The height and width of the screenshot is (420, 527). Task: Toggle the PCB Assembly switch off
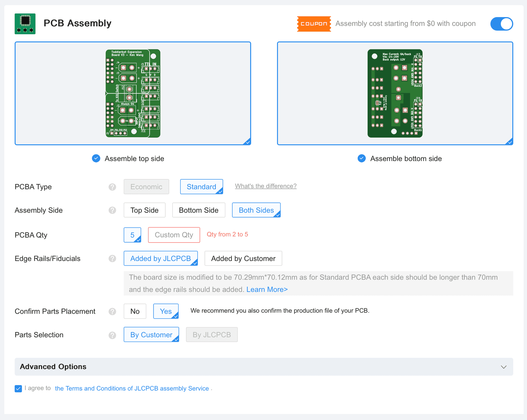pyautogui.click(x=502, y=24)
